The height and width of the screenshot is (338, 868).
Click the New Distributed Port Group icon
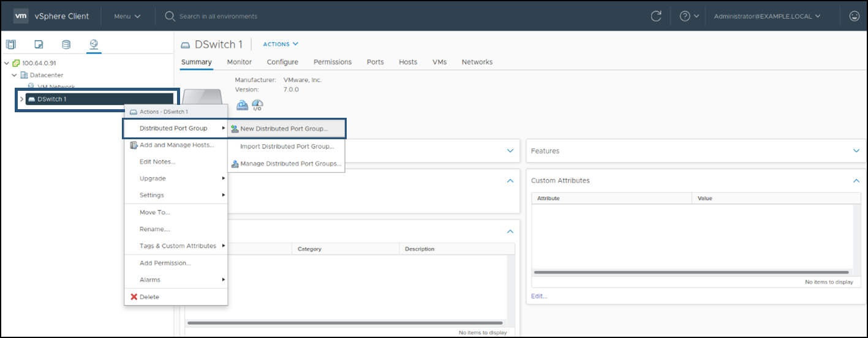235,129
